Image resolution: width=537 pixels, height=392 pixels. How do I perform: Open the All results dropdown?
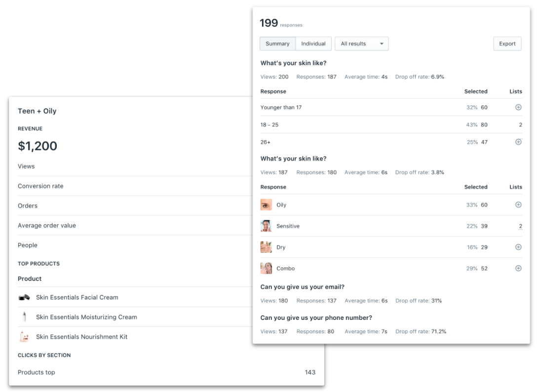pos(362,43)
